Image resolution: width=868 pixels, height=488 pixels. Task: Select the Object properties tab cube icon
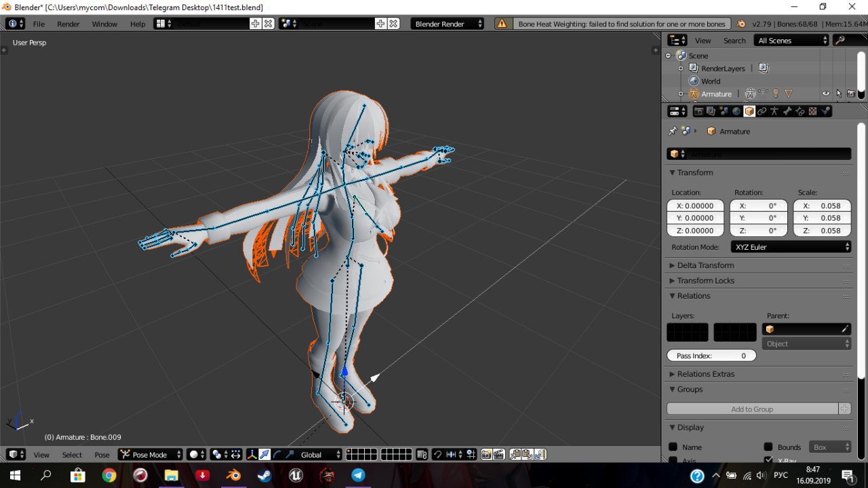pyautogui.click(x=749, y=111)
